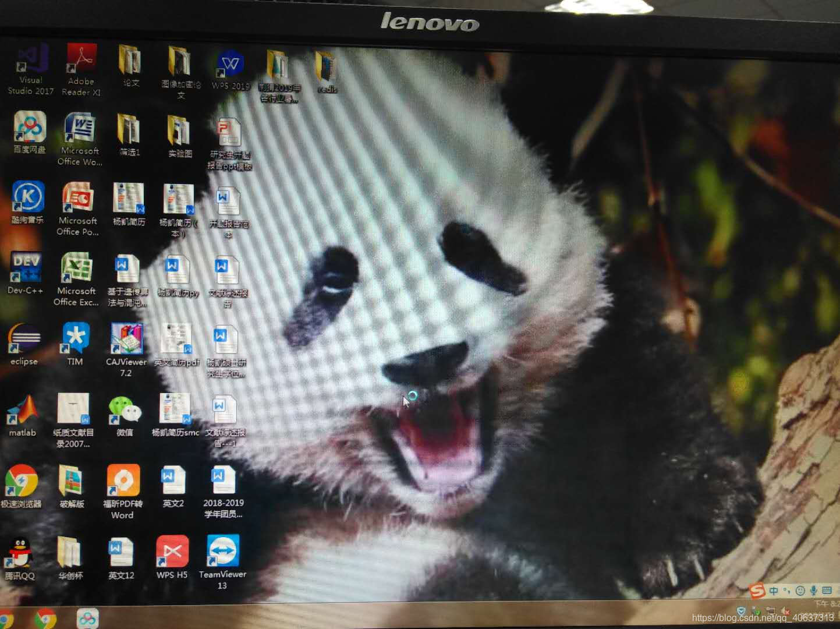Select the 杨凯硕士研究生学位 document

tap(226, 351)
